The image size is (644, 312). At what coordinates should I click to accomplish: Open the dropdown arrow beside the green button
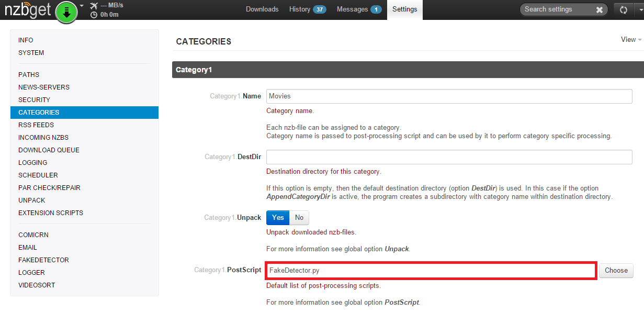click(82, 6)
